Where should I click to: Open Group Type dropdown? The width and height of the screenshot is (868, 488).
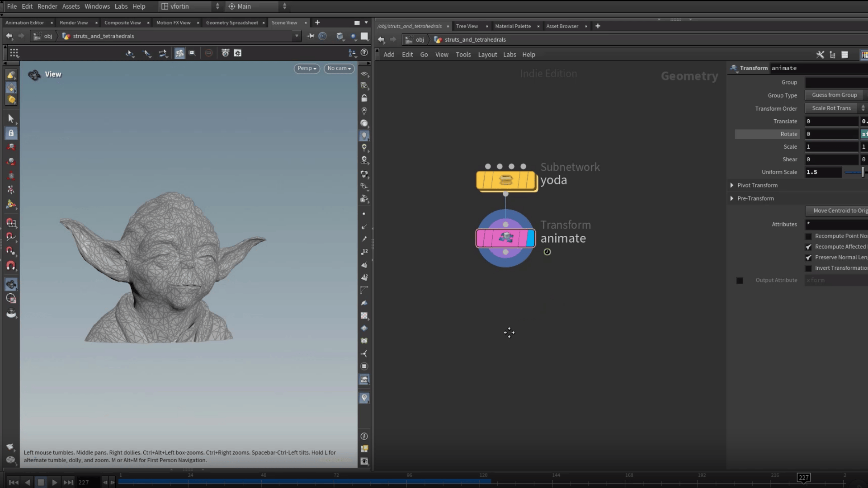[x=836, y=95]
